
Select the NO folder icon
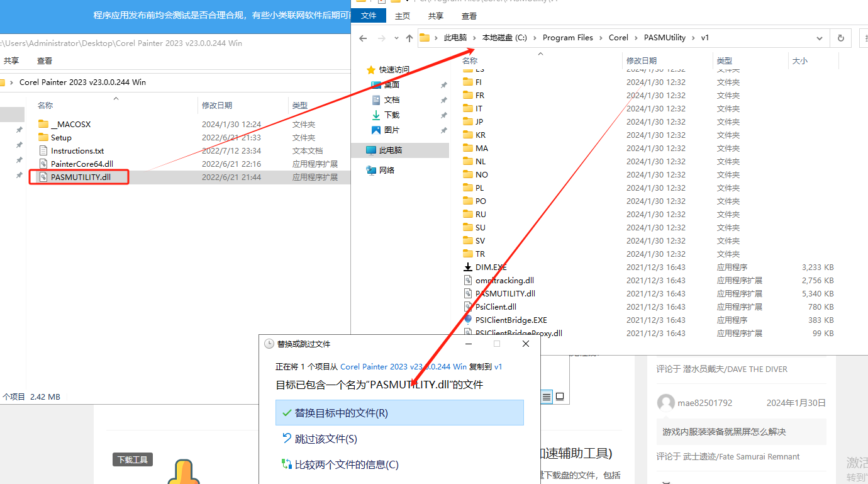coord(468,174)
